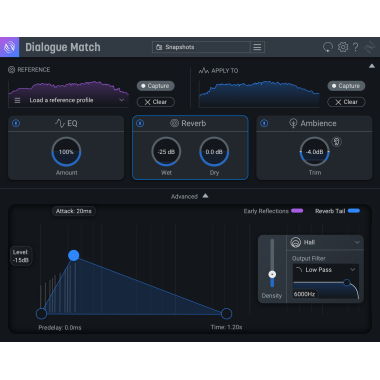Collapse the top panel with the up triangle
This screenshot has height=380, width=380.
372,66
